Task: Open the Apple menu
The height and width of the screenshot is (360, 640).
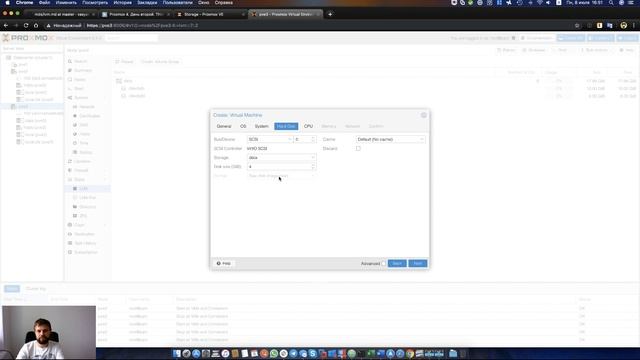Action: pyautogui.click(x=7, y=3)
